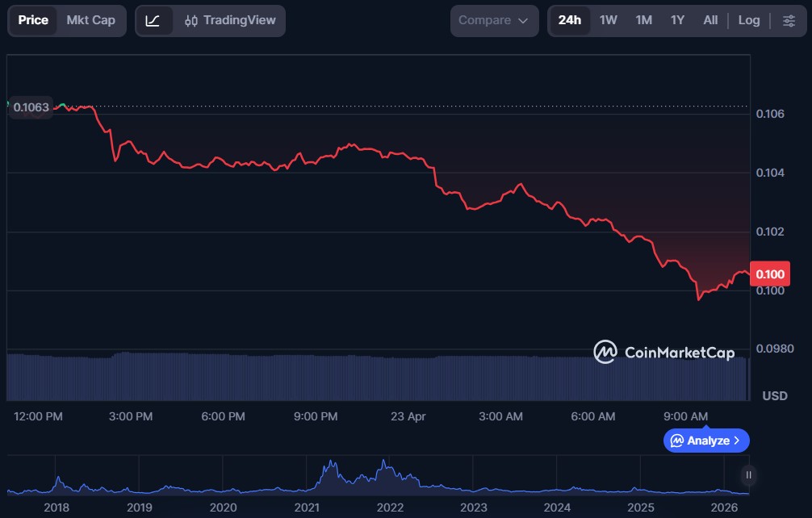Screen dimensions: 812x518
Task: Show the 1M time range
Action: coord(643,20)
